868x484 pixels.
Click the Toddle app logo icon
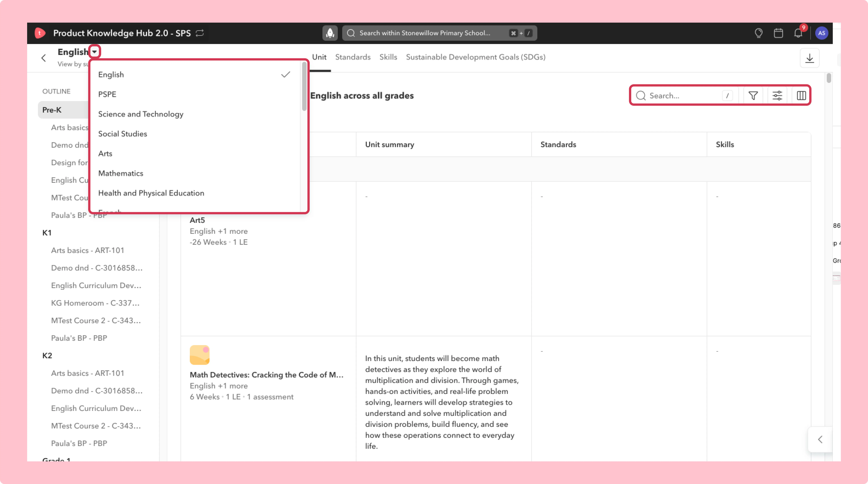40,33
